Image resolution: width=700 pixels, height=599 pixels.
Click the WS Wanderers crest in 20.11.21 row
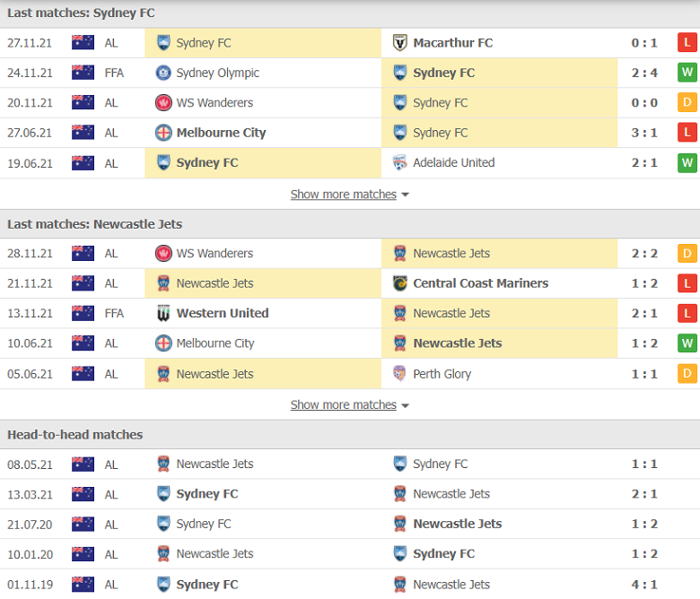(163, 102)
